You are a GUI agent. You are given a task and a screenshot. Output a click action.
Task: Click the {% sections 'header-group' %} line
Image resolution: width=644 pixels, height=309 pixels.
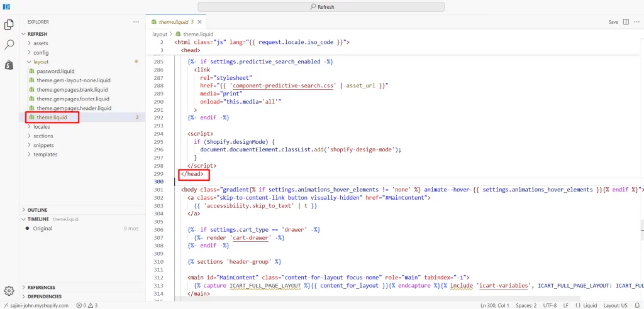click(x=234, y=262)
